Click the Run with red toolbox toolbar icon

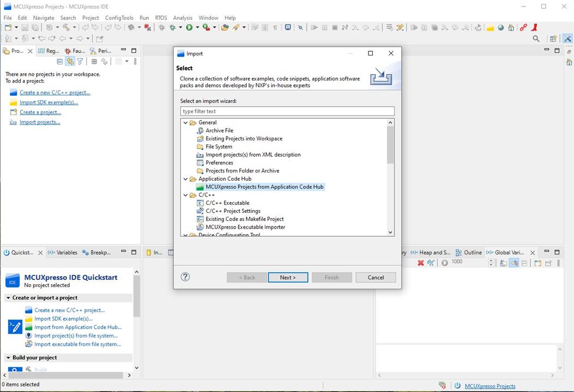click(x=206, y=27)
